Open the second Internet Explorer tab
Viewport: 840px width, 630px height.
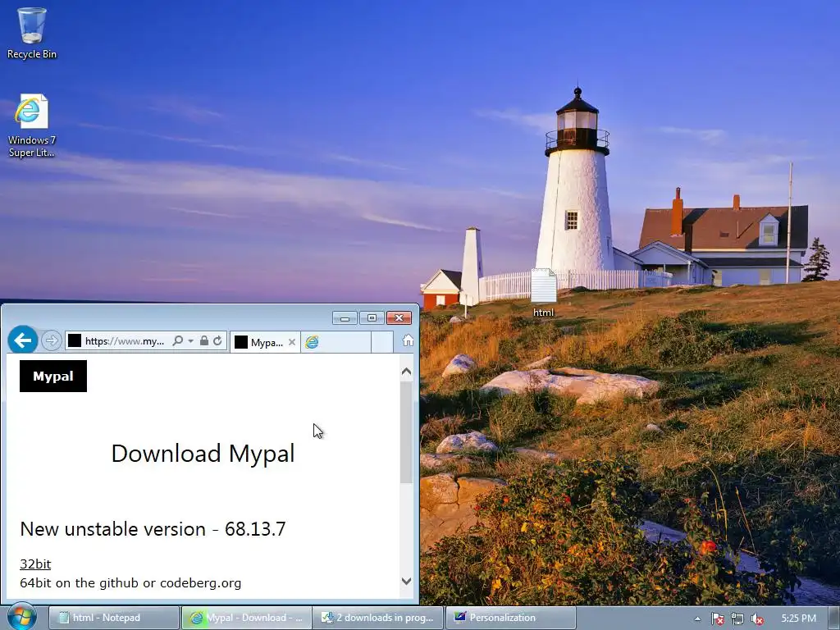point(336,342)
